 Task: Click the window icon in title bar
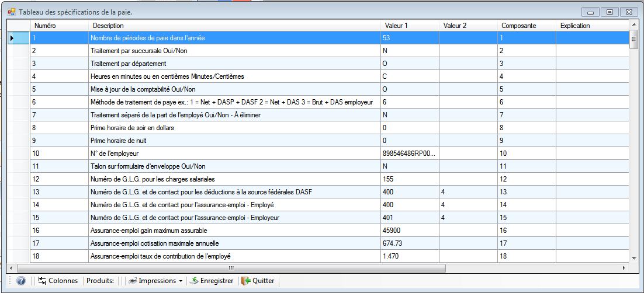11,12
